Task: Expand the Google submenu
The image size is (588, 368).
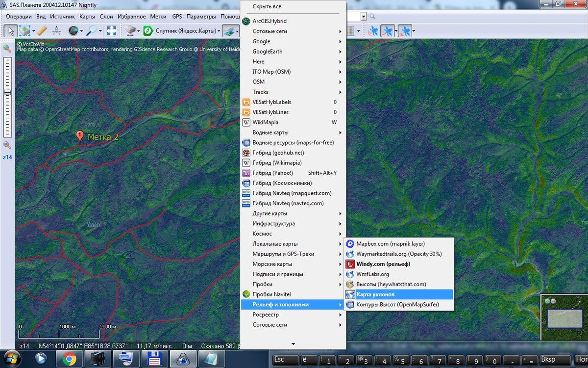Action: point(293,41)
